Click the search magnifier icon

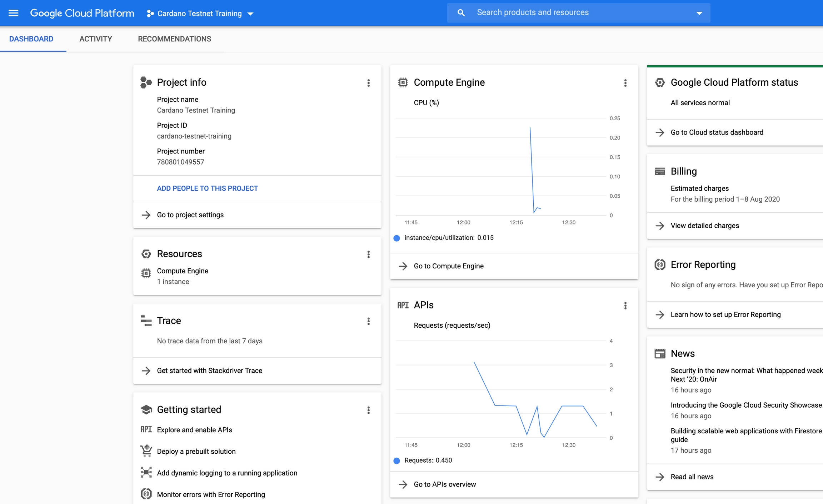click(461, 13)
